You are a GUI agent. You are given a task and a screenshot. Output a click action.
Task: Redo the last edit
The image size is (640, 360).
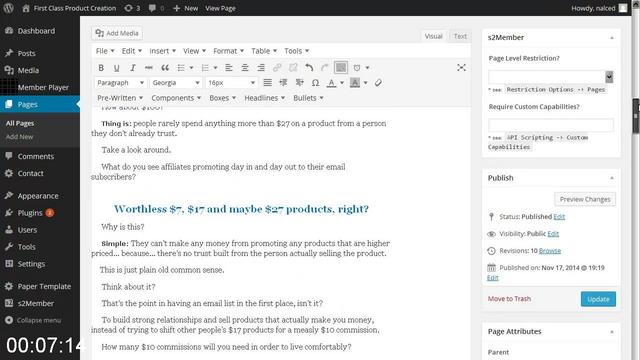(x=325, y=68)
